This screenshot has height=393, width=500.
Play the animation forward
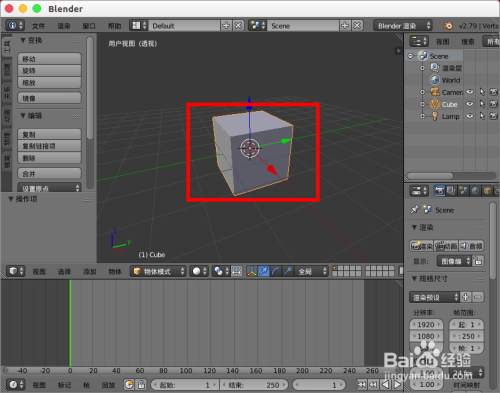397,385
